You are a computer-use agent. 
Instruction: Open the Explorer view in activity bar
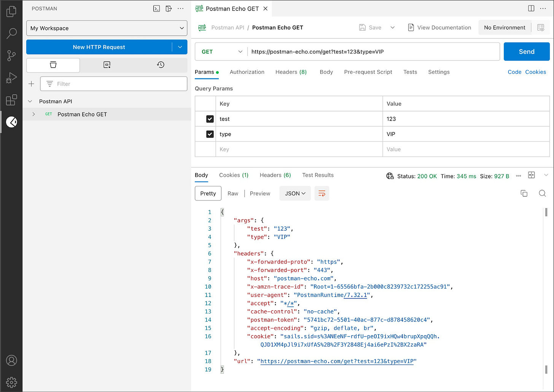coord(11,11)
